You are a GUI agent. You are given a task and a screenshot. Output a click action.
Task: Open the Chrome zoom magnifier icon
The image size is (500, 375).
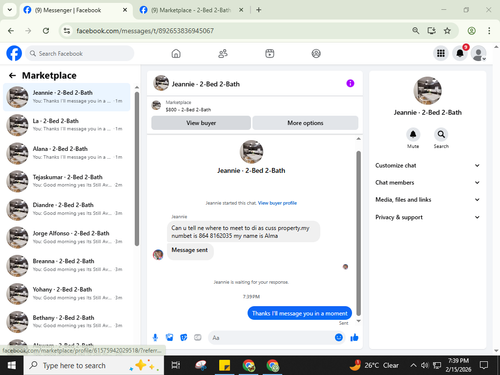[x=416, y=31]
